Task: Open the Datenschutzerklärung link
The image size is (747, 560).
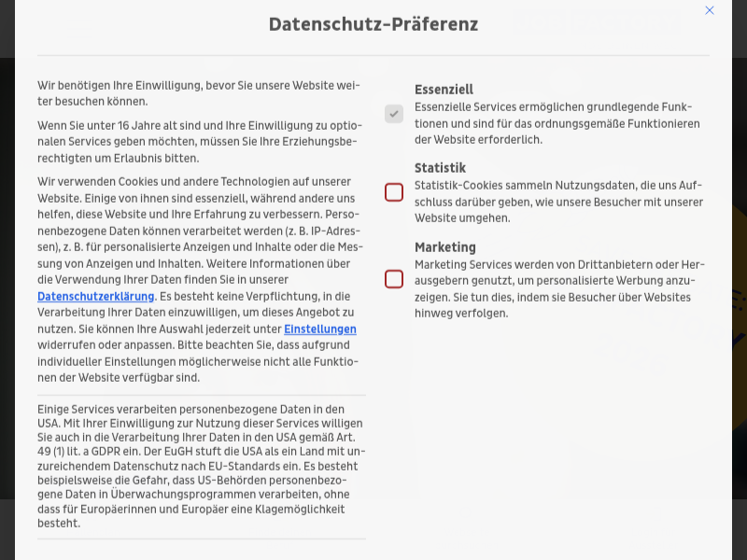Action: (x=95, y=296)
